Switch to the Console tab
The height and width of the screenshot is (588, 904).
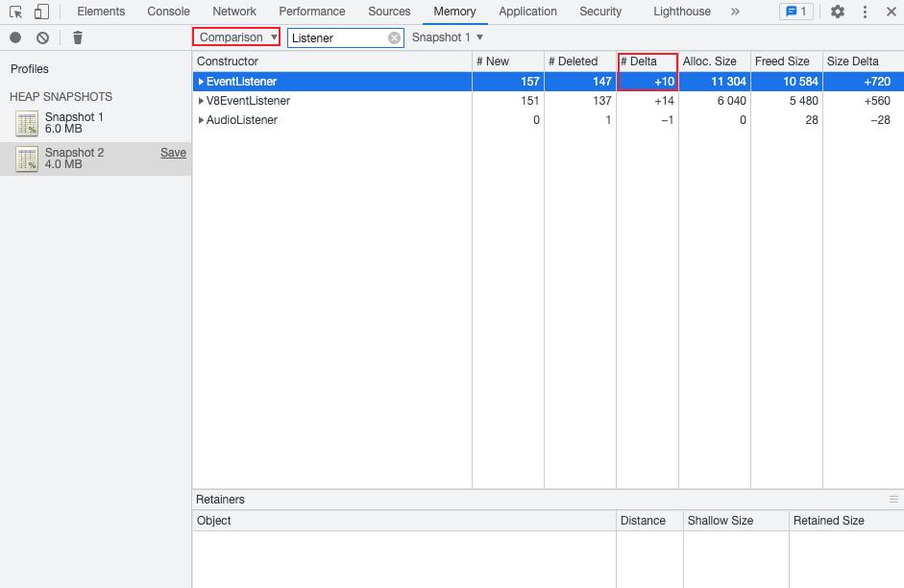(x=168, y=12)
